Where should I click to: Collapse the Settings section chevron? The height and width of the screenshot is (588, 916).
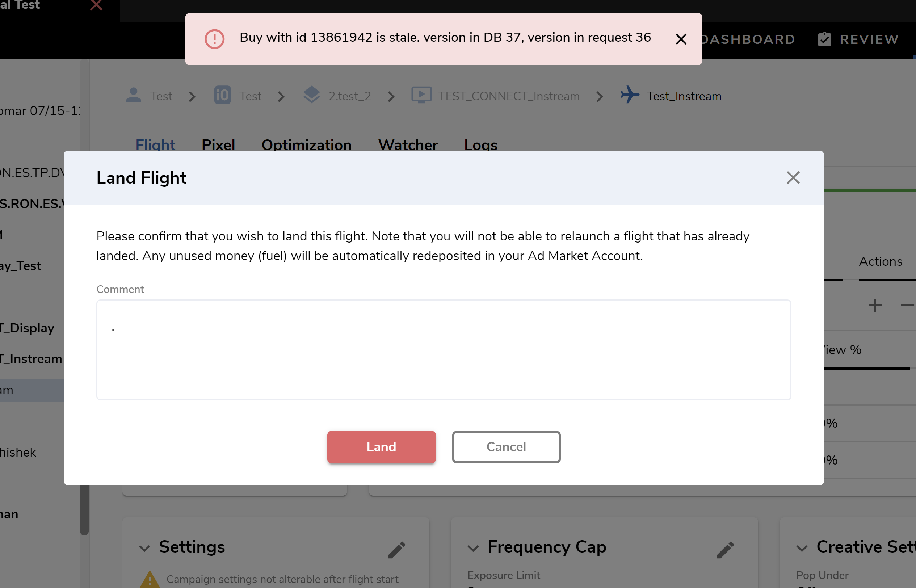pyautogui.click(x=144, y=548)
